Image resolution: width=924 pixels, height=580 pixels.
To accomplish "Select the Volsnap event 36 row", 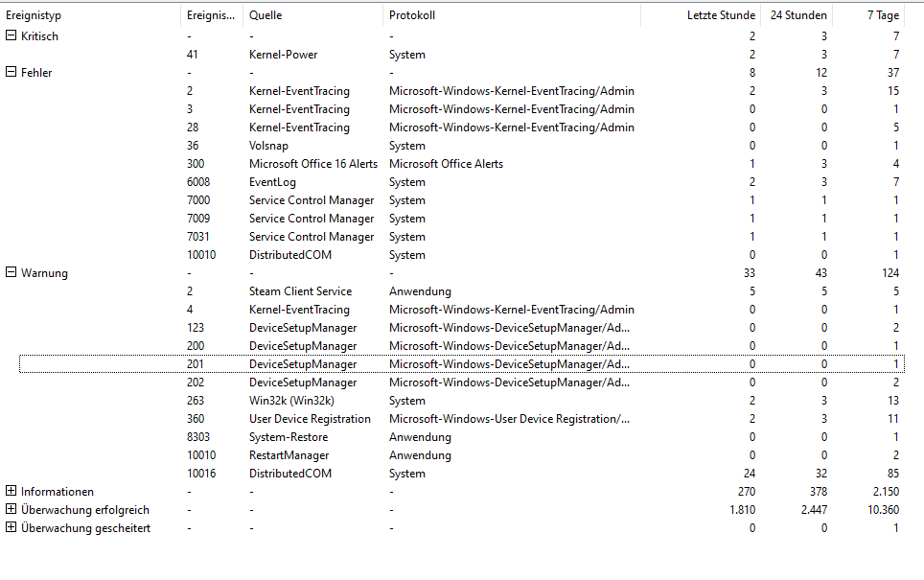I will point(461,146).
